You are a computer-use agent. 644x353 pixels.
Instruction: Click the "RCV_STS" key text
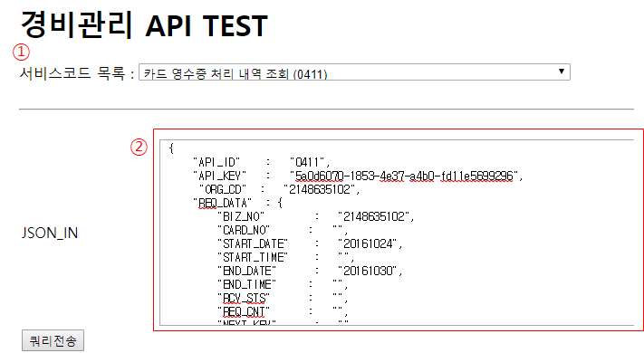pyautogui.click(x=244, y=298)
